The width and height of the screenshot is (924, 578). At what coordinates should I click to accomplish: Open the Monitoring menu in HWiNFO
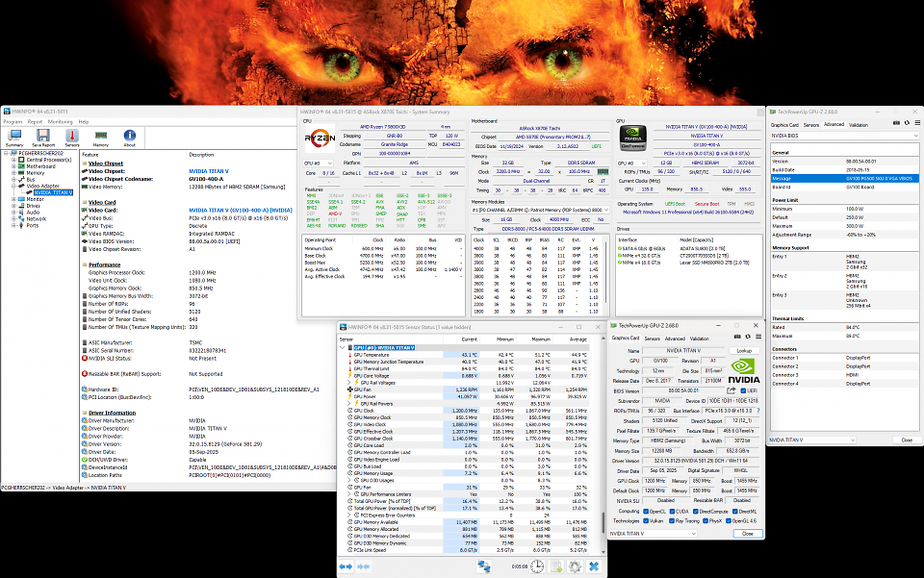tap(60, 122)
